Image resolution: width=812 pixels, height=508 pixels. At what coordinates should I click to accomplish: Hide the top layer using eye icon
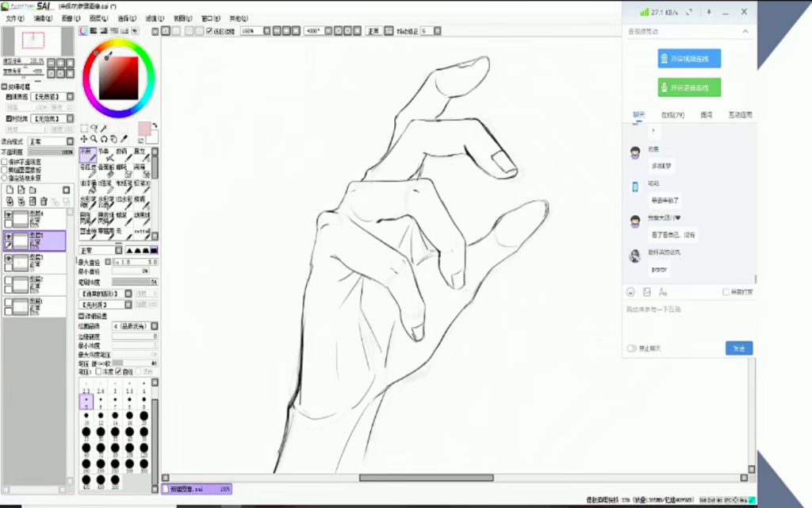(x=9, y=215)
